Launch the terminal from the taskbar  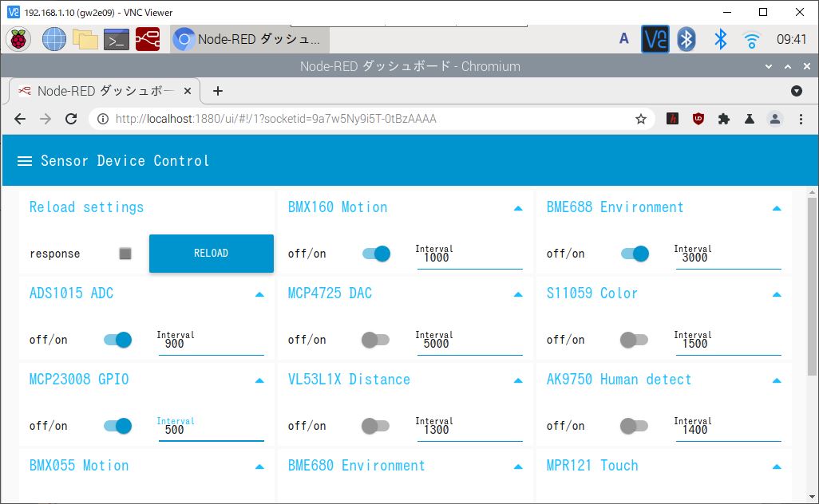click(x=117, y=39)
